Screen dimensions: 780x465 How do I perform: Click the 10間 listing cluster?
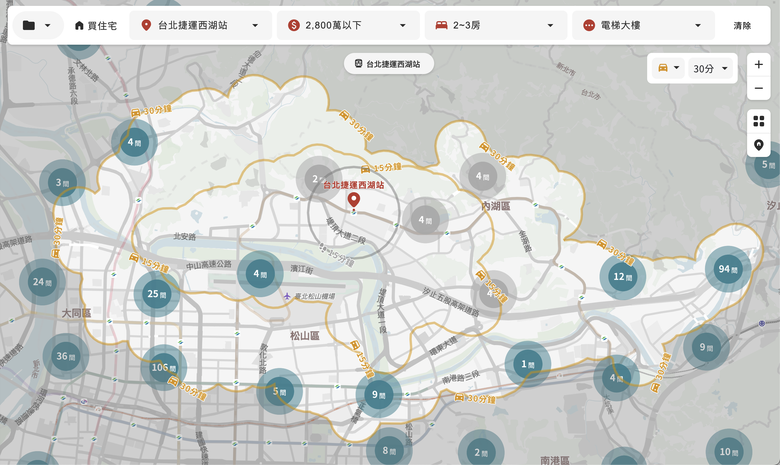click(728, 452)
